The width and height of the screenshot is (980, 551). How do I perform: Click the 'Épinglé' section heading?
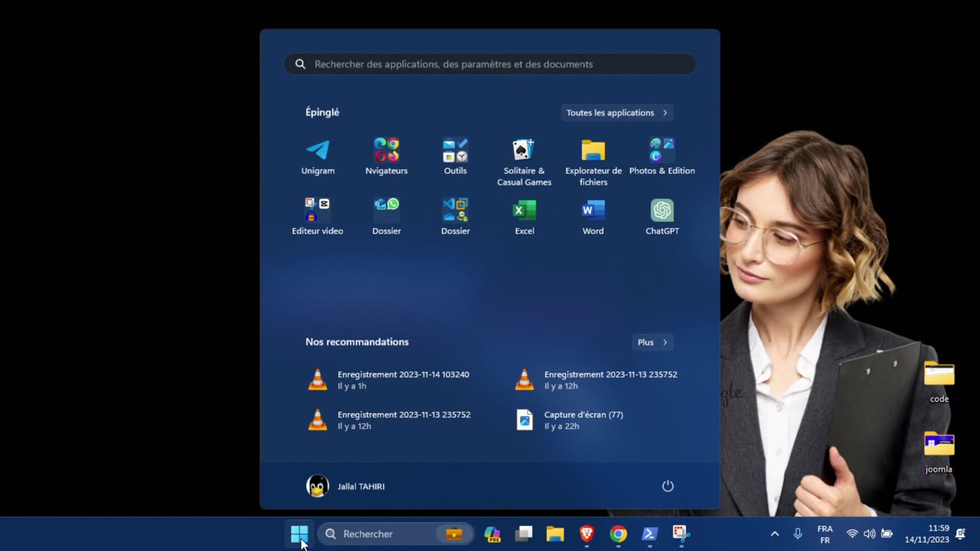point(322,112)
